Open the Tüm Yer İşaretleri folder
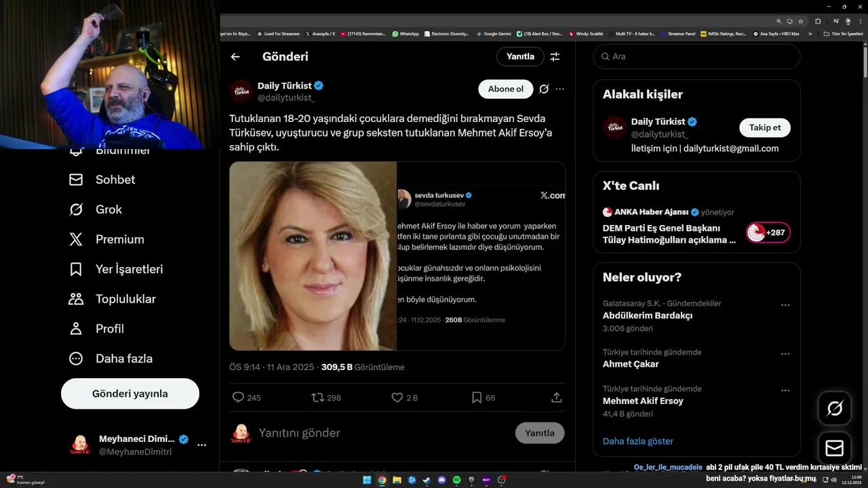The width and height of the screenshot is (868, 488). [843, 34]
